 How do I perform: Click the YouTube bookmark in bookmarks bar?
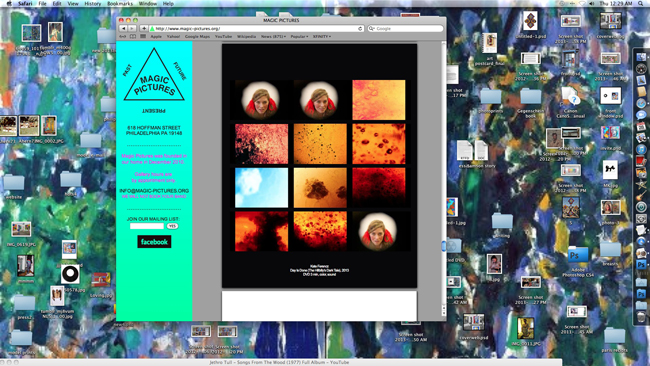pos(223,36)
